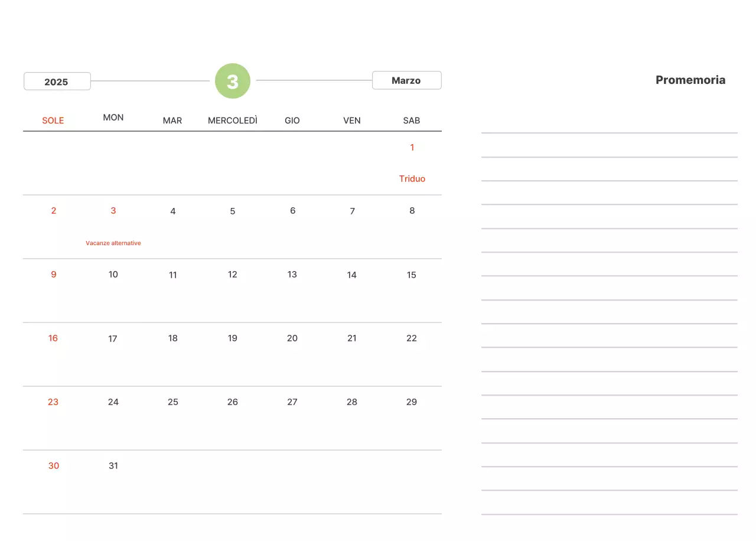
Task: Select the MERCOLEDÌ column header
Action: coord(233,120)
